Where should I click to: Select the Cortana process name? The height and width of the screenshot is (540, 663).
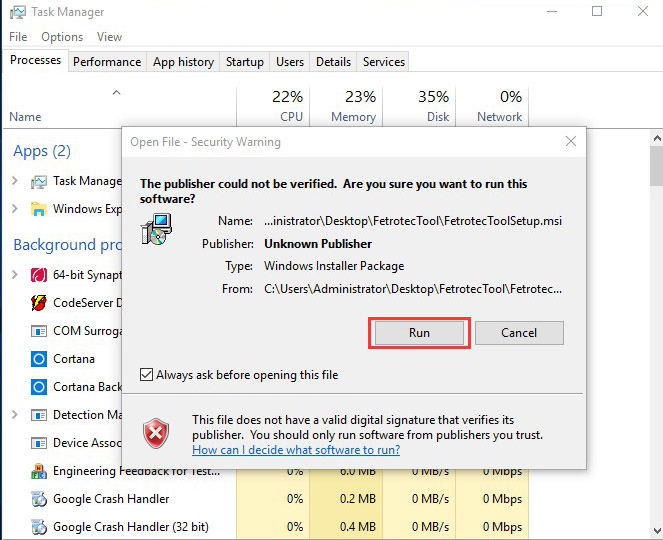point(74,359)
